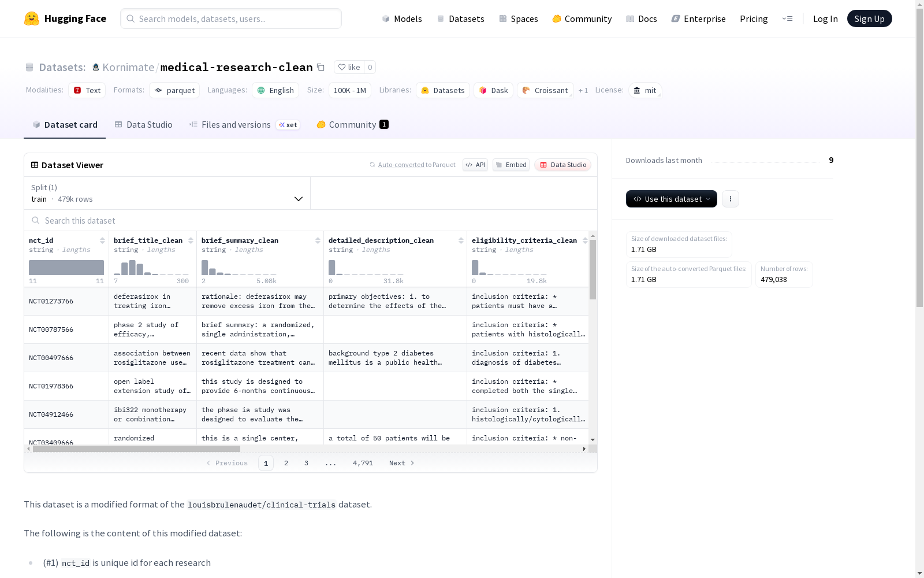The height and width of the screenshot is (578, 924).
Task: Open Datasets page from top navigation
Action: (460, 18)
